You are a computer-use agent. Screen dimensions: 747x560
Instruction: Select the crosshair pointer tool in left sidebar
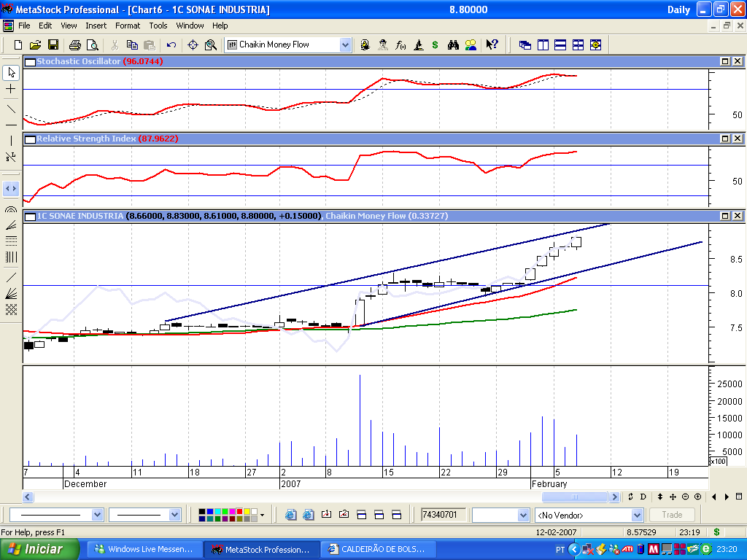pos(11,89)
